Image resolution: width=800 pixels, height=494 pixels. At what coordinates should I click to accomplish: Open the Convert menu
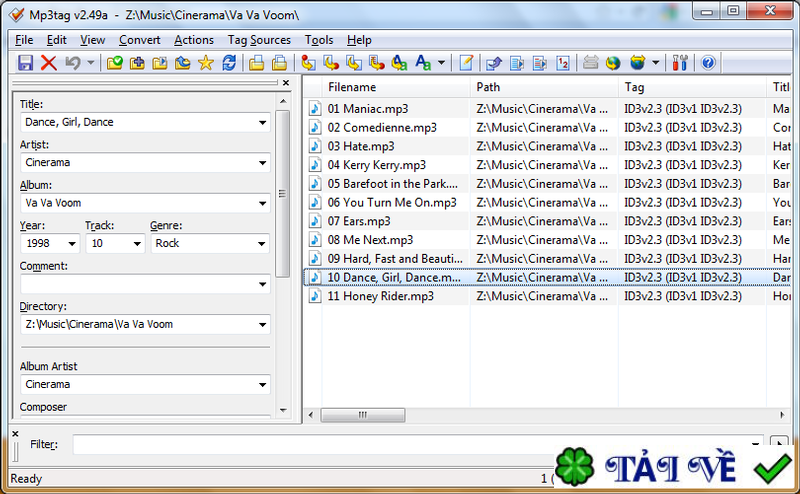click(x=139, y=40)
